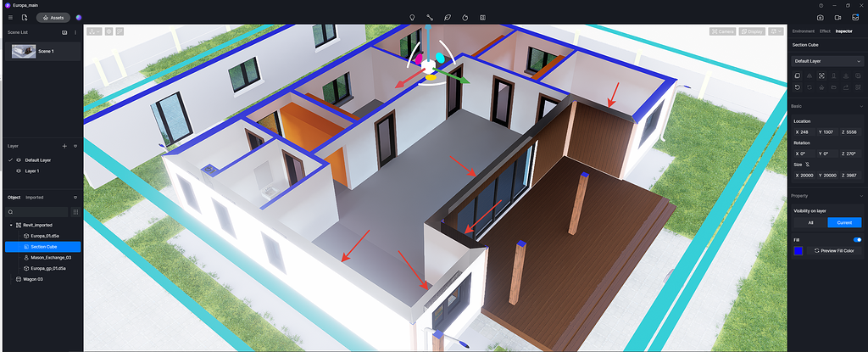
Task: Click the export share icon in Inspector
Action: click(846, 87)
